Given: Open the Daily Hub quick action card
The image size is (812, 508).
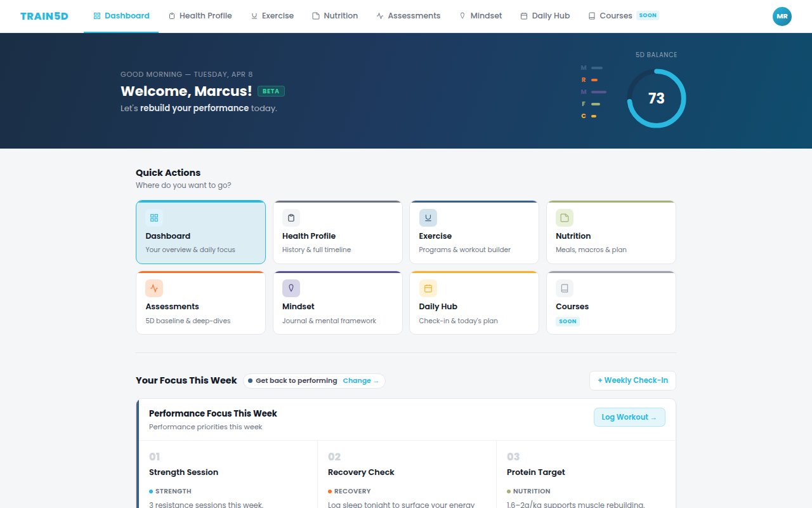Looking at the screenshot, I should coord(475,303).
